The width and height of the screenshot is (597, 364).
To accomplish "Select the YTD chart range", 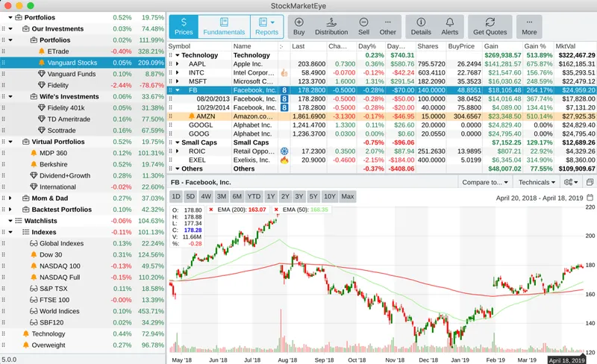I will 254,196.
